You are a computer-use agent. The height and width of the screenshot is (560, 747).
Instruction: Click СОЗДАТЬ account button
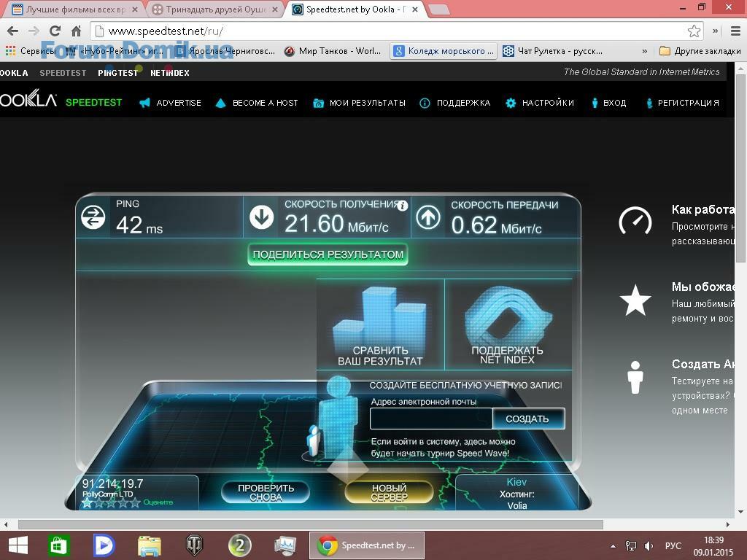[528, 419]
